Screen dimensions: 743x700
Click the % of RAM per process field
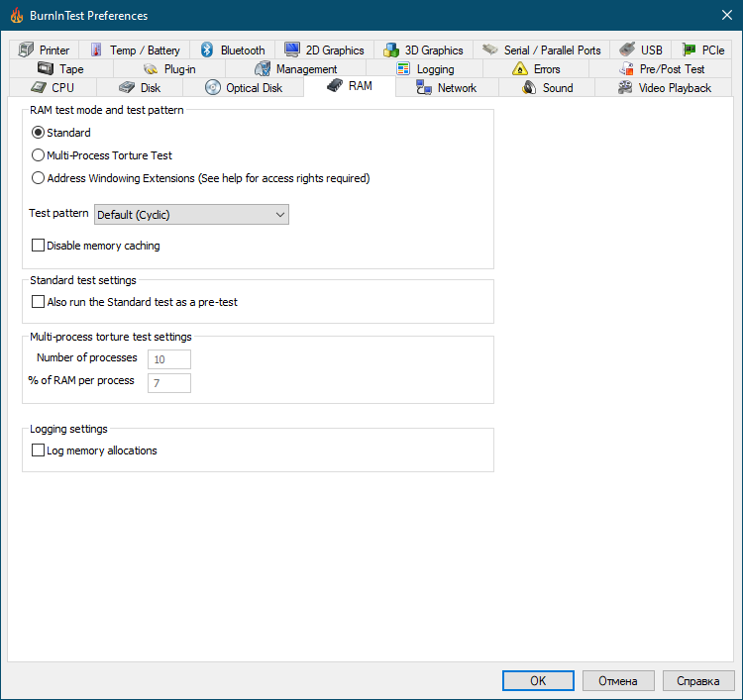click(x=169, y=383)
